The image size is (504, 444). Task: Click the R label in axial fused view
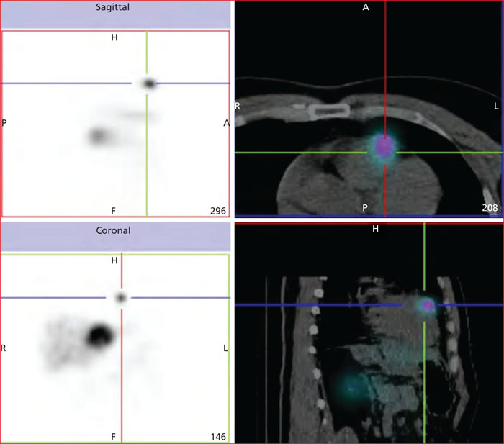pyautogui.click(x=238, y=106)
